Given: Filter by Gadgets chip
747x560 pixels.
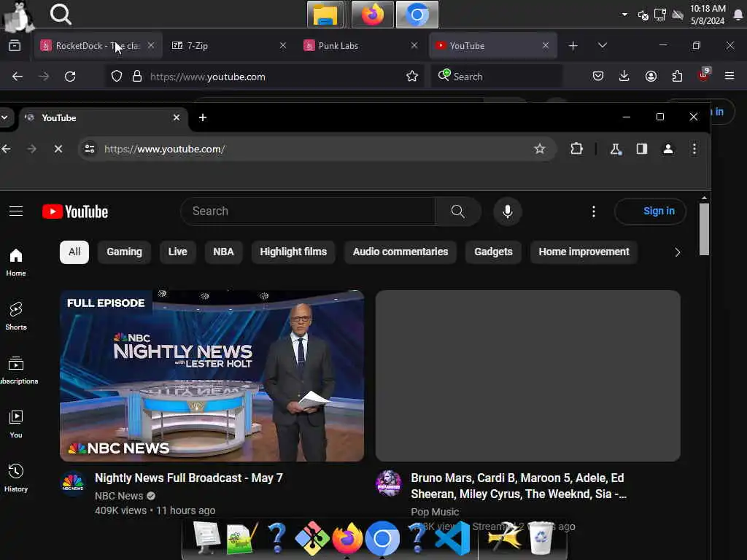Looking at the screenshot, I should [x=493, y=252].
